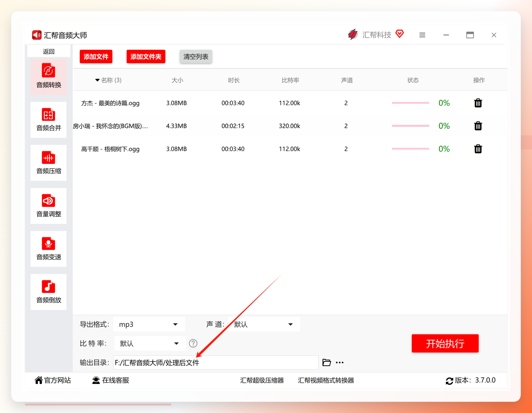Click 添加文件夹 button
The width and height of the screenshot is (532, 413).
(x=146, y=57)
